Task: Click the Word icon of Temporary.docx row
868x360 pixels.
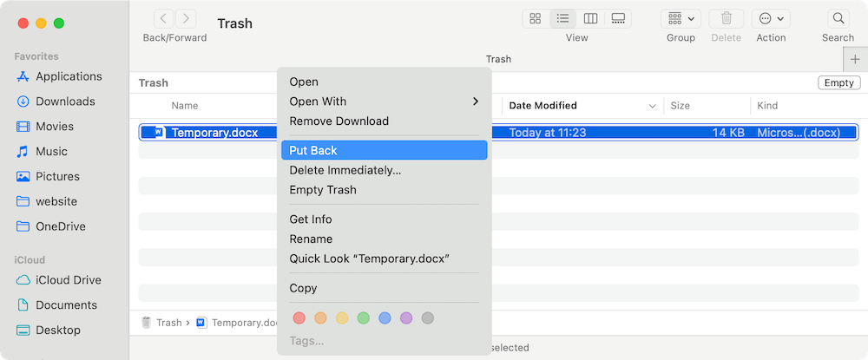Action: point(160,132)
